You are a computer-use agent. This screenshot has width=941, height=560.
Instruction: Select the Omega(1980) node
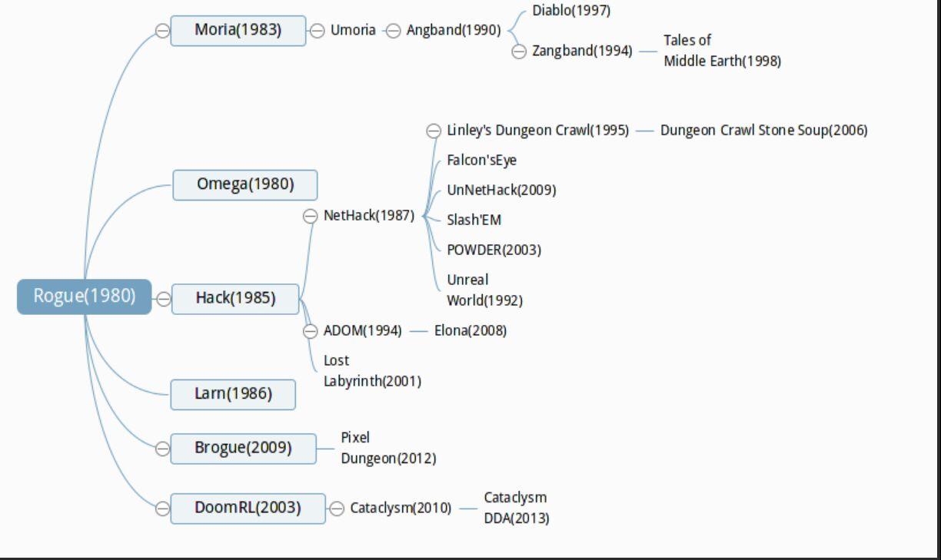pos(245,185)
